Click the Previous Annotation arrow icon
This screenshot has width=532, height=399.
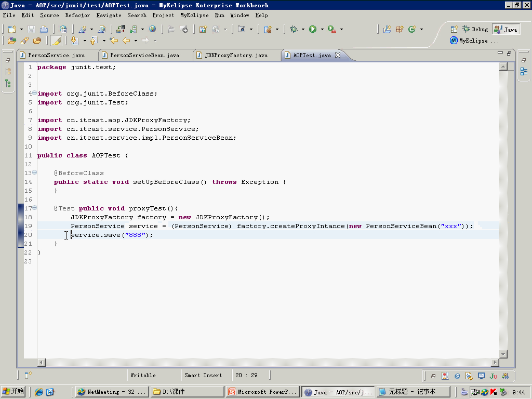tap(94, 41)
